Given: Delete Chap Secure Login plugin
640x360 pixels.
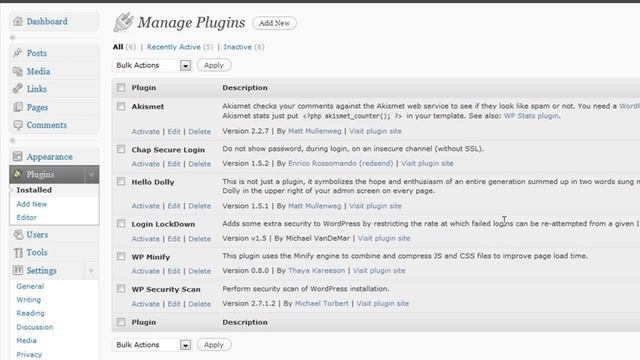Looking at the screenshot, I should (200, 164).
